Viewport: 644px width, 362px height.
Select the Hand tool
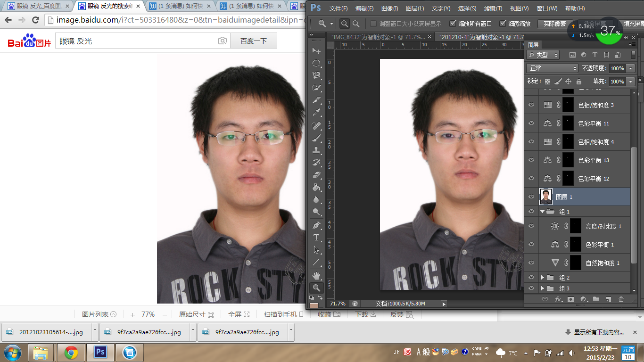click(x=316, y=276)
